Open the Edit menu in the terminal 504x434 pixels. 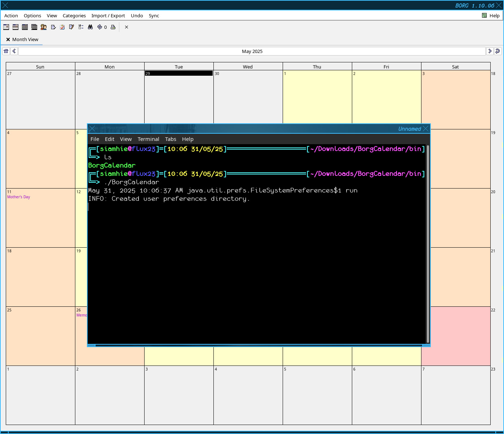tap(110, 139)
